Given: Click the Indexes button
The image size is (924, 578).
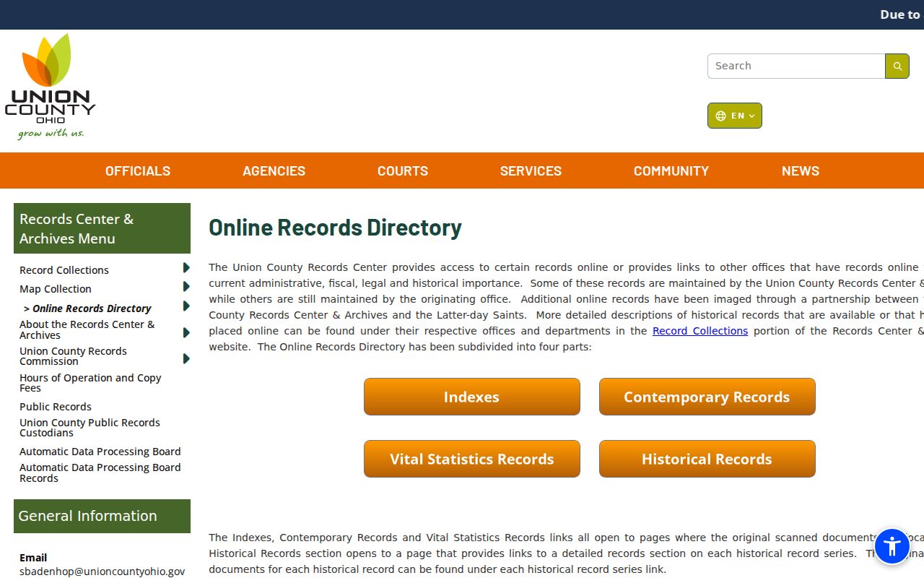Looking at the screenshot, I should point(472,397).
